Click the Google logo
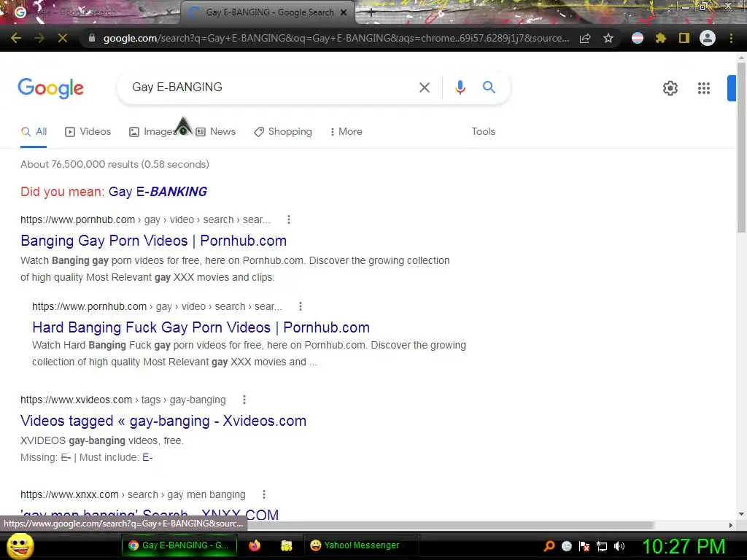Viewport: 747px width, 560px height. [51, 88]
